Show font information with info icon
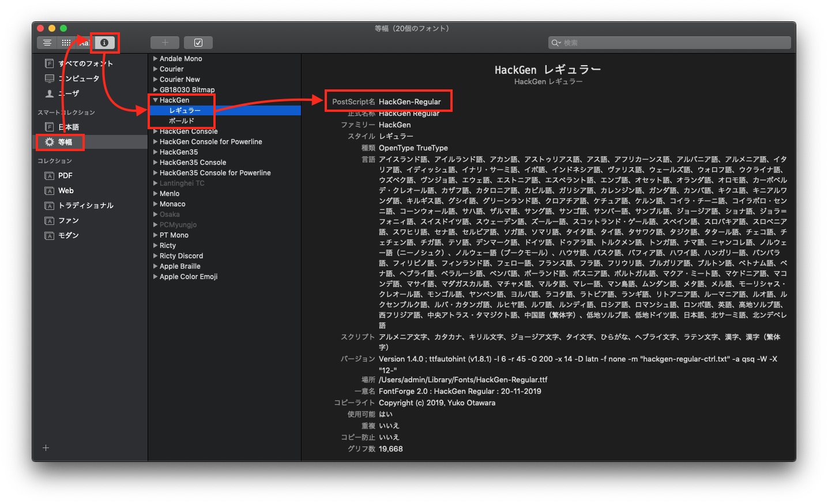 point(104,43)
